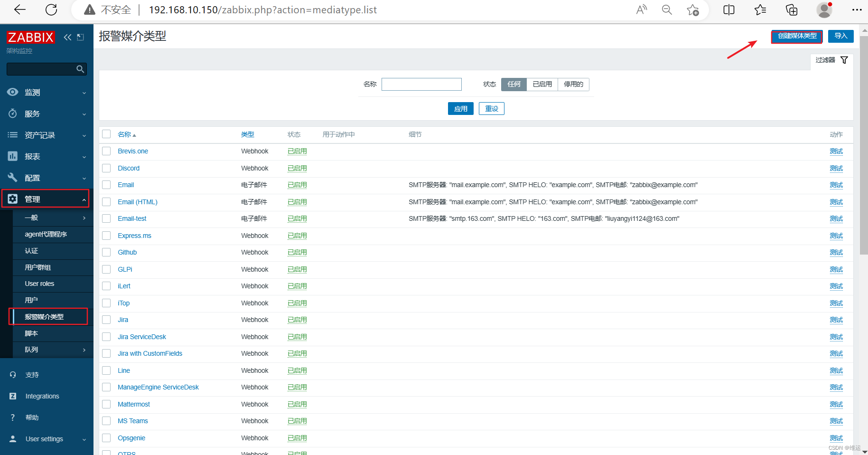Screen dimensions: 868x455
Task: Check the Github row checkbox
Action: pos(106,252)
